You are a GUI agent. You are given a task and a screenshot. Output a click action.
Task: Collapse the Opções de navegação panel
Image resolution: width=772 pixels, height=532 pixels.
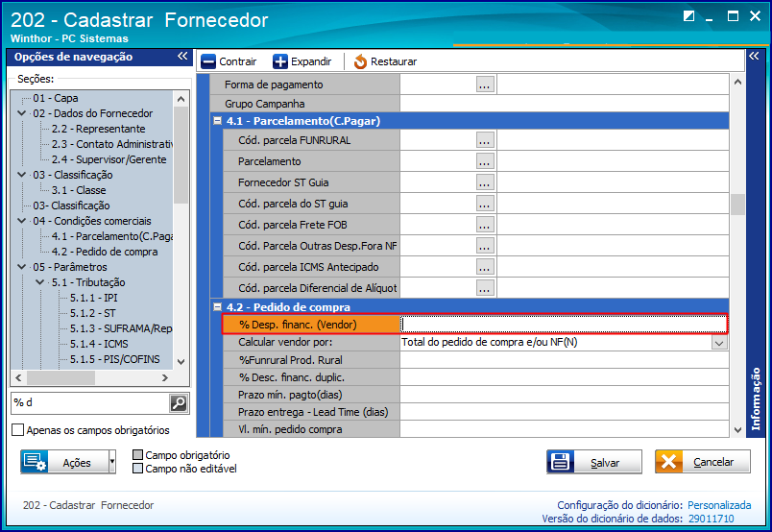point(182,56)
